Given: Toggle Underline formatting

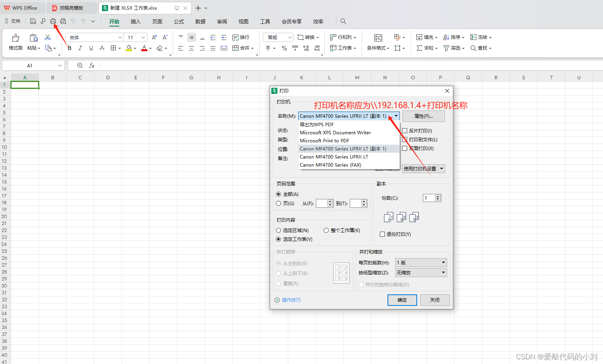Looking at the screenshot, I should pos(91,48).
